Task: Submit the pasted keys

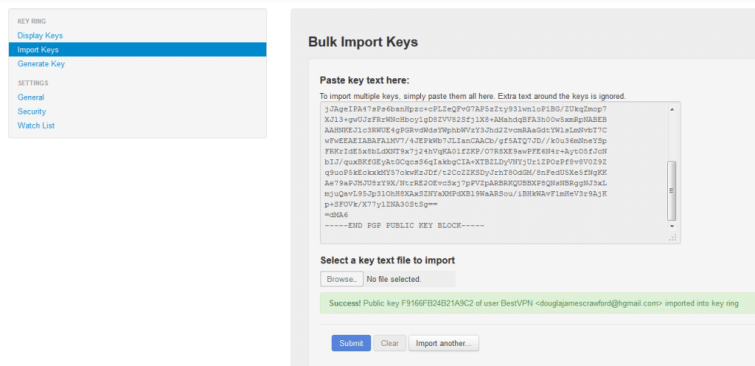Action: (351, 343)
